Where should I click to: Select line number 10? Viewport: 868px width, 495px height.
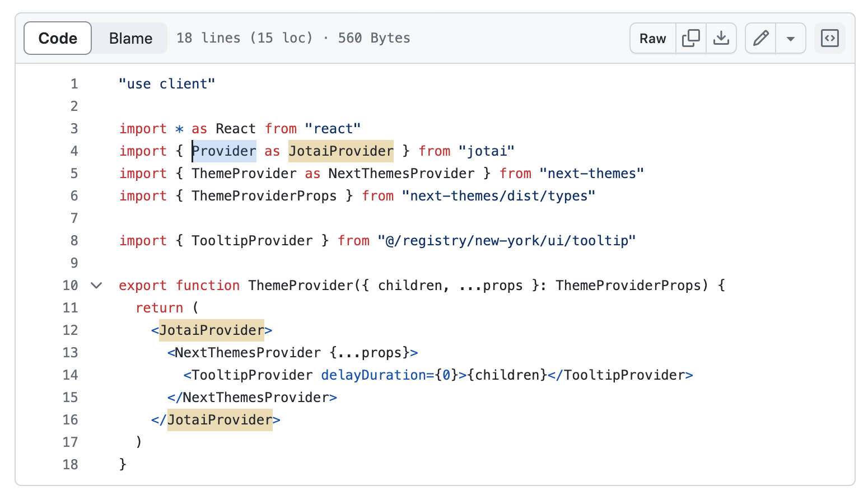pyautogui.click(x=70, y=286)
